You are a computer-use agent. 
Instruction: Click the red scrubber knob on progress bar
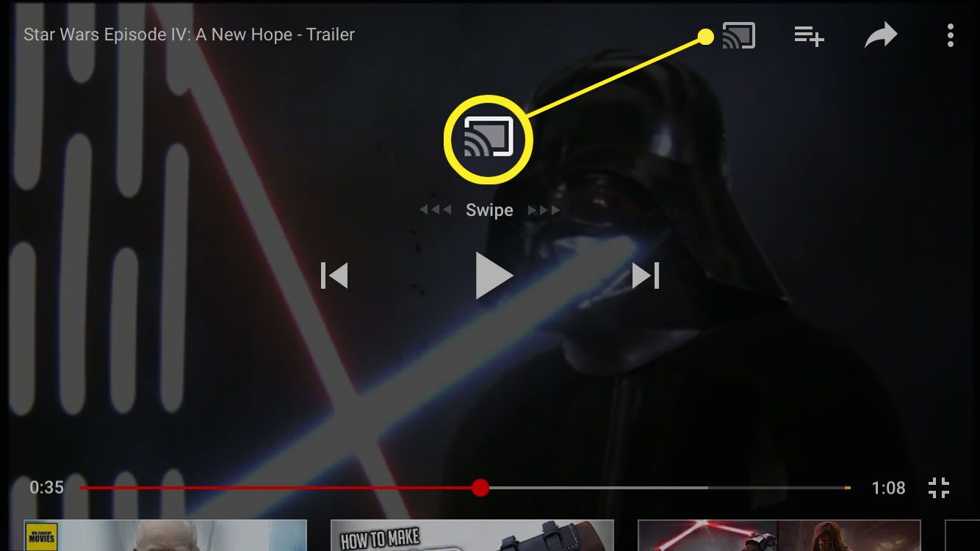pyautogui.click(x=480, y=488)
